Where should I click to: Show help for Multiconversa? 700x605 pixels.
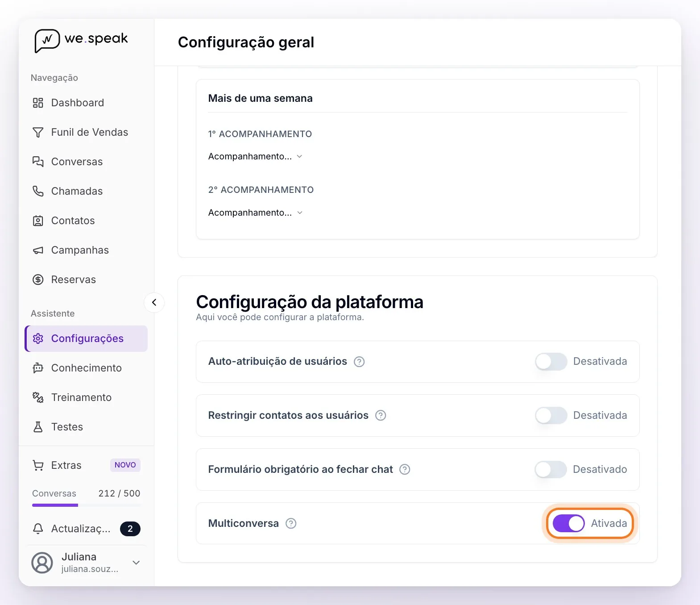pyautogui.click(x=291, y=523)
